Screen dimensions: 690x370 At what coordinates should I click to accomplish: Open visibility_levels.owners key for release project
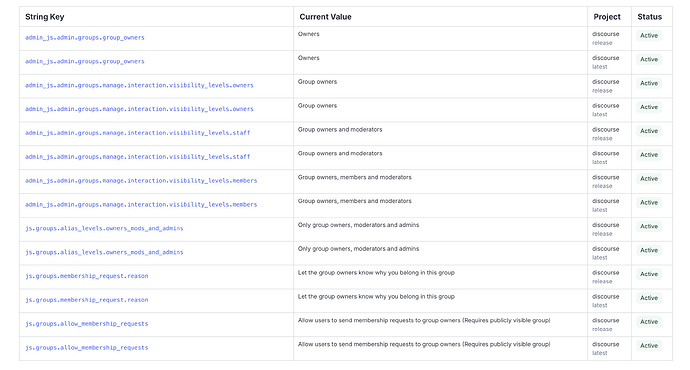click(x=139, y=85)
